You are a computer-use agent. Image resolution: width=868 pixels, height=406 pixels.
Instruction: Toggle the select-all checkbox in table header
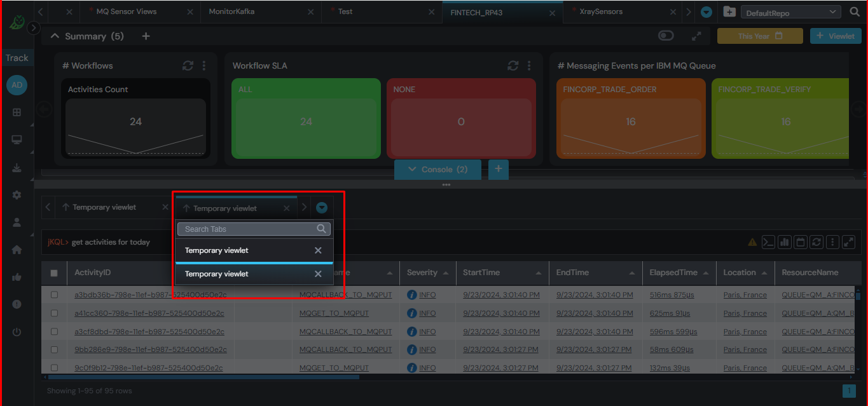tap(54, 273)
